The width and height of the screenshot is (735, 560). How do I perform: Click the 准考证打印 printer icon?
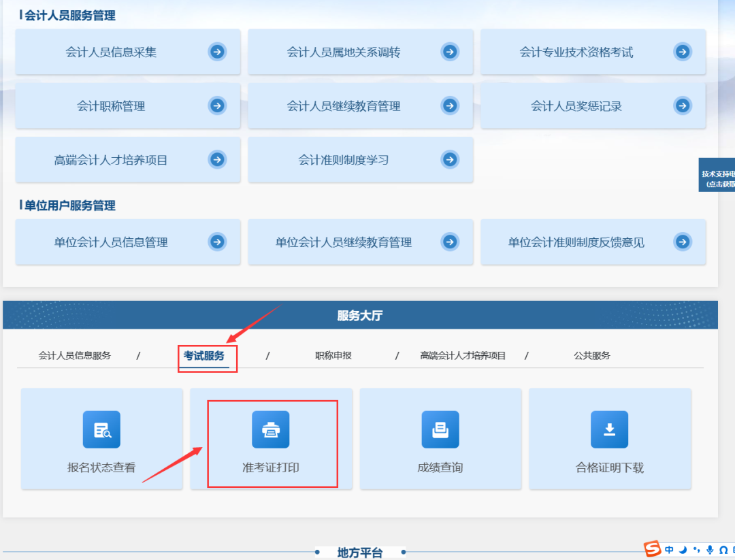[270, 429]
